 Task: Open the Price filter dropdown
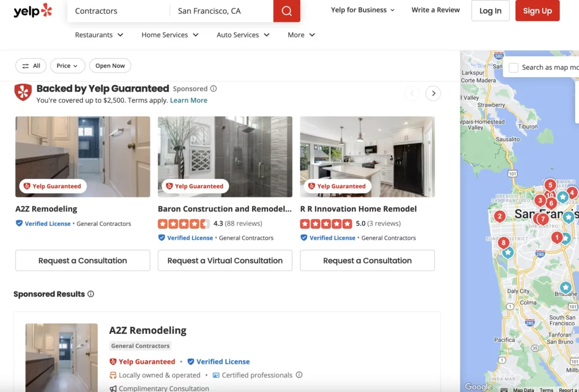click(x=68, y=66)
